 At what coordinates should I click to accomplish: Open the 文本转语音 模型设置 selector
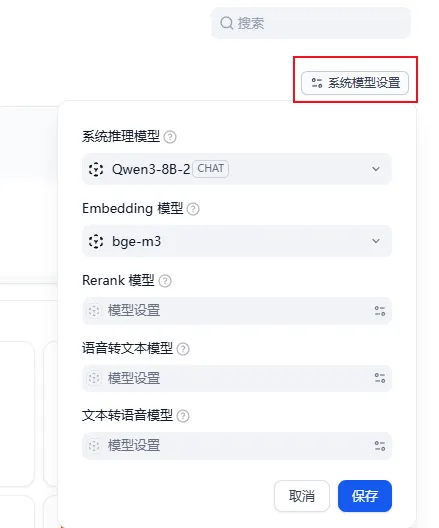[237, 446]
